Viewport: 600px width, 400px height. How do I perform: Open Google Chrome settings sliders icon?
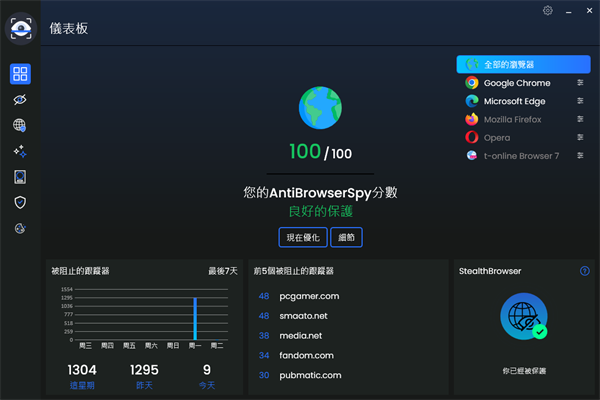click(580, 84)
